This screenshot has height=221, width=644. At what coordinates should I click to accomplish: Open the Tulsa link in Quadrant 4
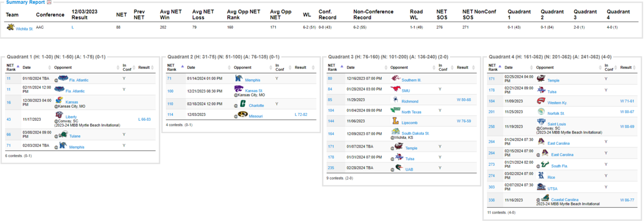coord(553,91)
